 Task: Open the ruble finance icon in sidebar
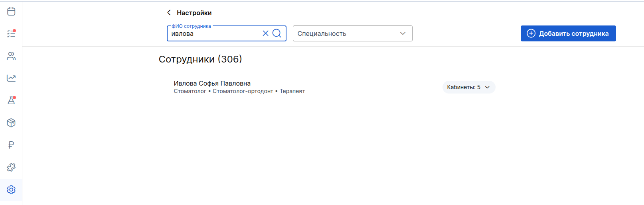tap(11, 145)
